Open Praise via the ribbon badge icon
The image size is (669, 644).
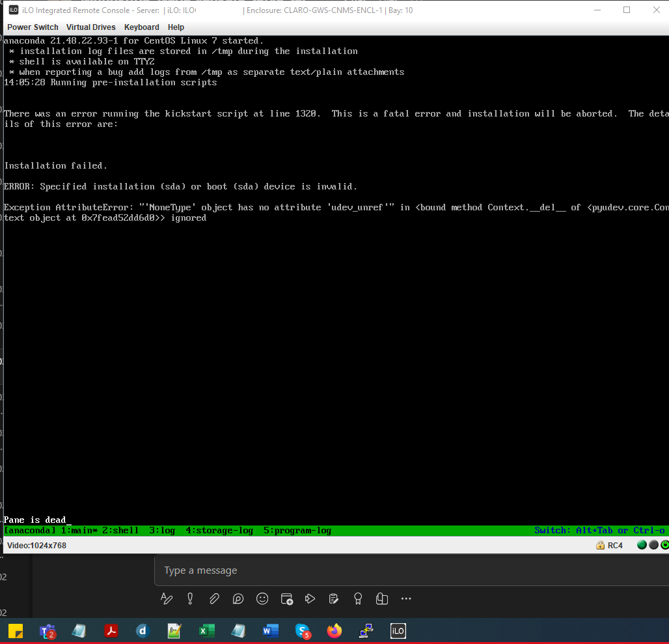pyautogui.click(x=358, y=599)
